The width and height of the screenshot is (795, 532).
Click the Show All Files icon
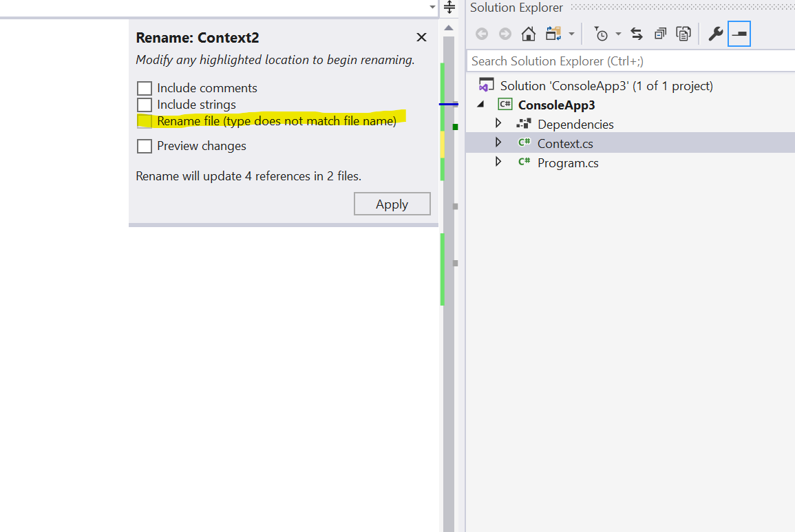click(683, 33)
